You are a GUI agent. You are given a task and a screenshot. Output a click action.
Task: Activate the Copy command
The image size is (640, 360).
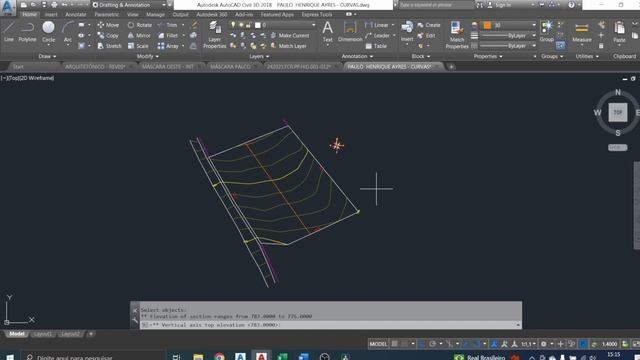(x=108, y=36)
